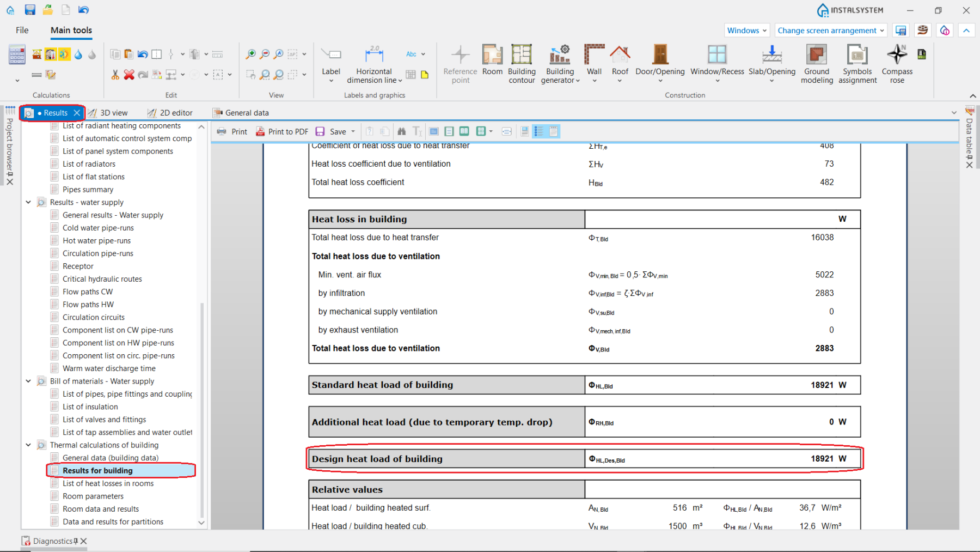The width and height of the screenshot is (980, 552).
Task: Open the Ground modeling tool
Action: [x=817, y=64]
